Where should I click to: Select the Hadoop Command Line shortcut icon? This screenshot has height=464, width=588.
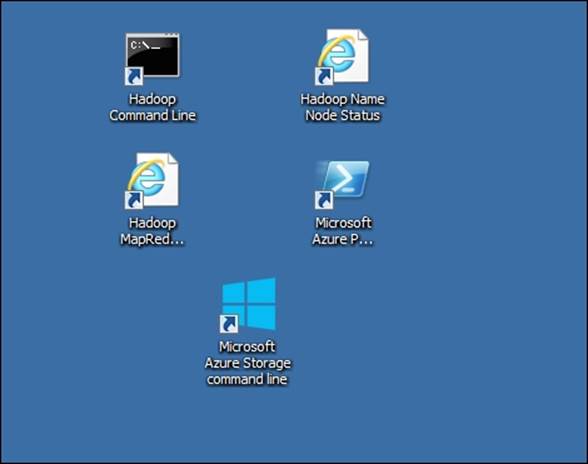click(152, 59)
